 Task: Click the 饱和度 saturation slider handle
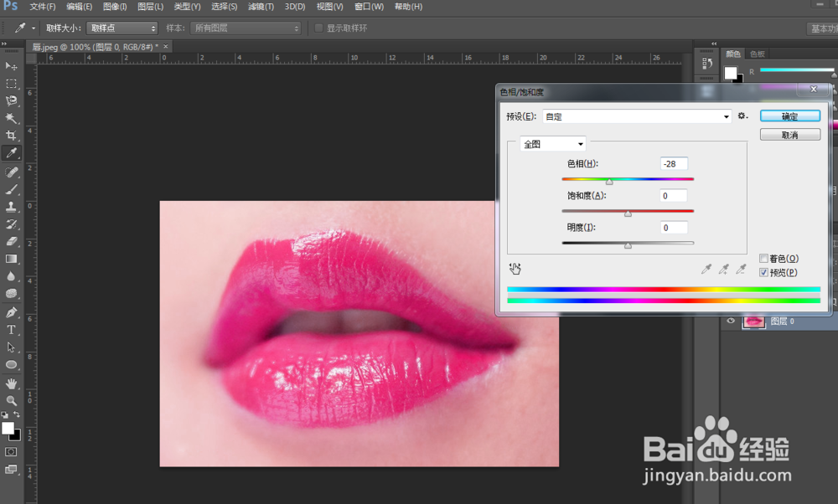[x=628, y=213]
